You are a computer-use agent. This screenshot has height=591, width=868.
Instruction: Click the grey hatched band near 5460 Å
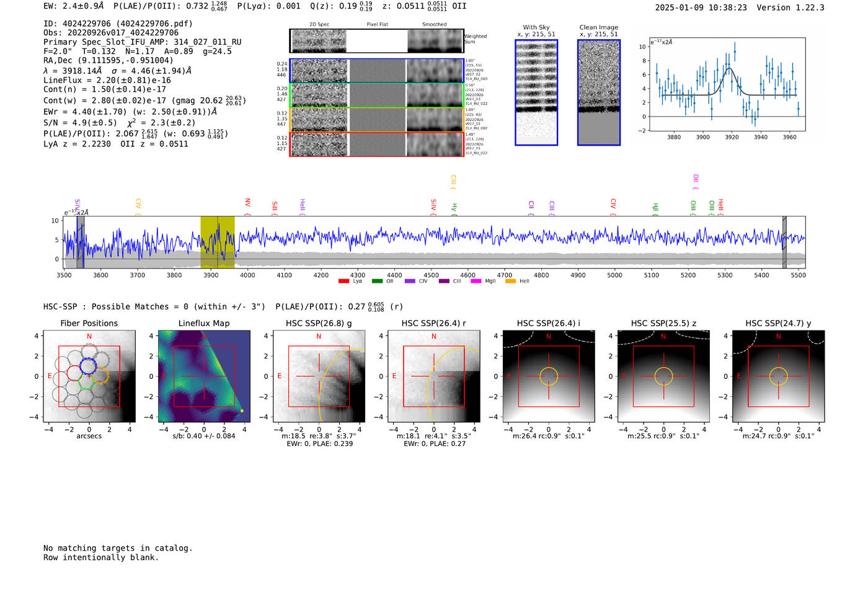[784, 242]
